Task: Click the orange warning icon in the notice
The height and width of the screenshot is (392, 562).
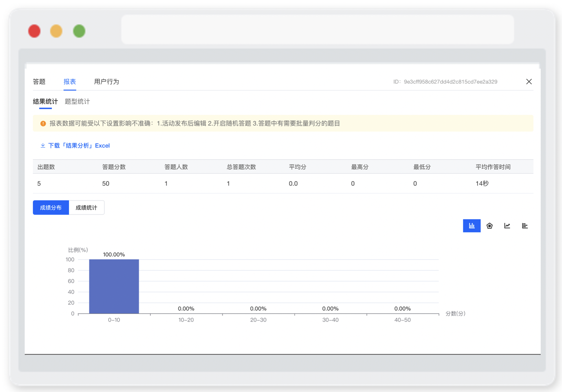Action: coord(43,124)
